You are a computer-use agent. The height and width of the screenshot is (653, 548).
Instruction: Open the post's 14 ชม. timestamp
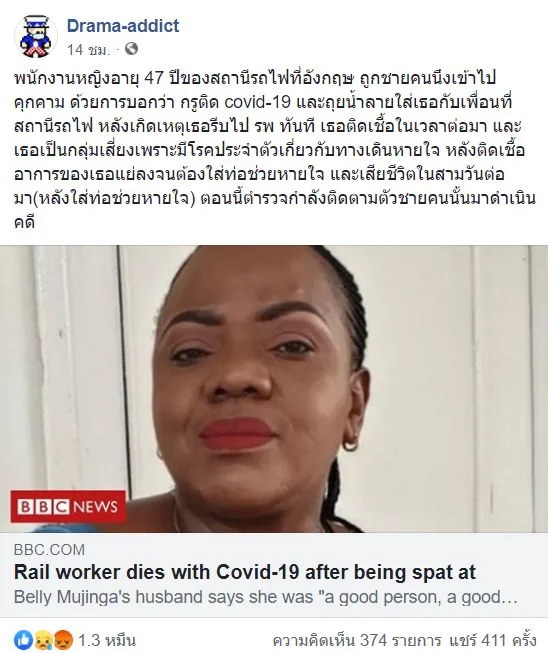point(88,50)
